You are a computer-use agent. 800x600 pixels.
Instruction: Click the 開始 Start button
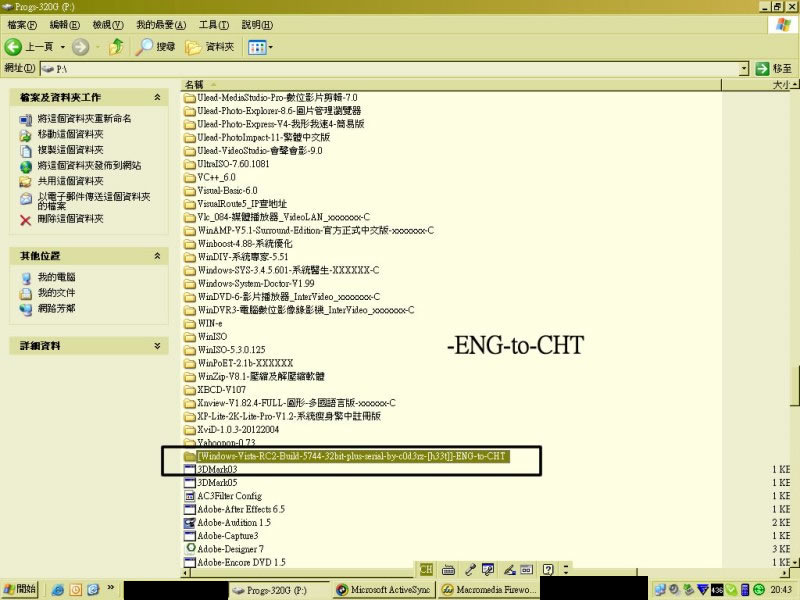click(x=20, y=589)
